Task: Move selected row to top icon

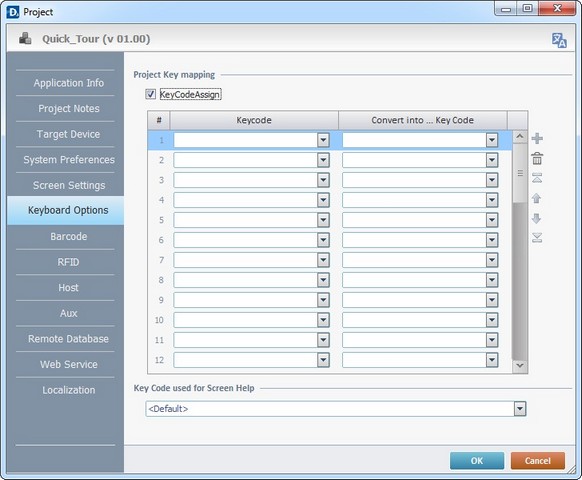Action: [537, 178]
